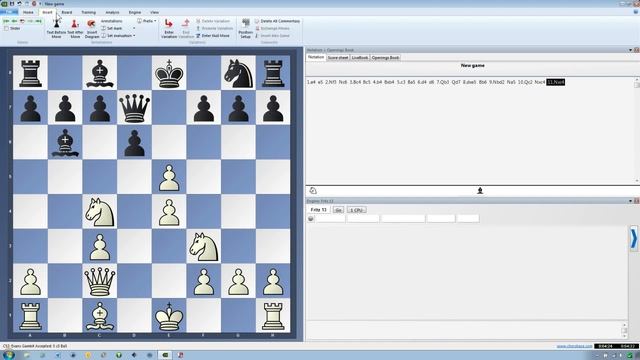Click the notation pane scroll-down arrow
Screen dimensions: 640x360
(x=637, y=180)
